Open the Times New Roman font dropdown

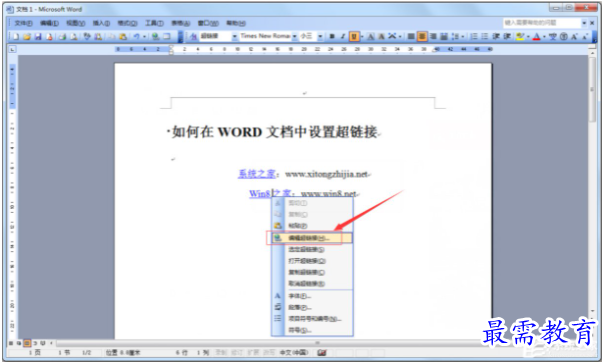(295, 37)
